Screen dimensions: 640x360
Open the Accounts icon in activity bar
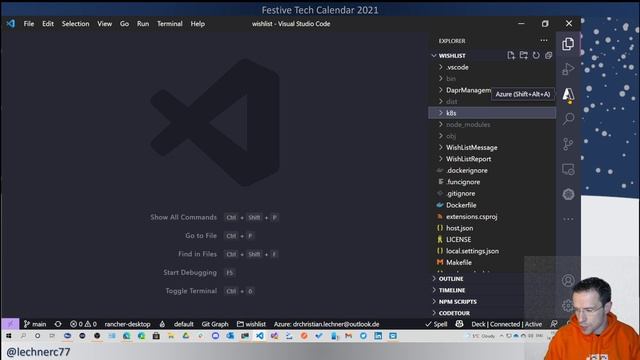click(568, 280)
